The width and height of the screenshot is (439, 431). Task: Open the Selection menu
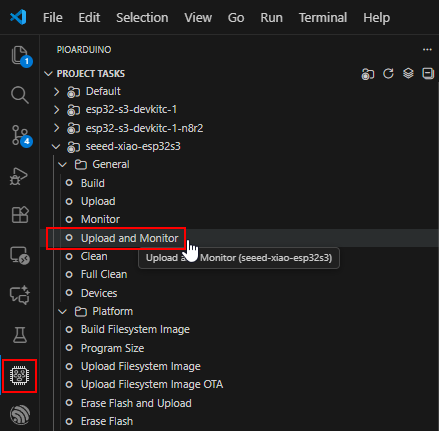[x=142, y=17]
